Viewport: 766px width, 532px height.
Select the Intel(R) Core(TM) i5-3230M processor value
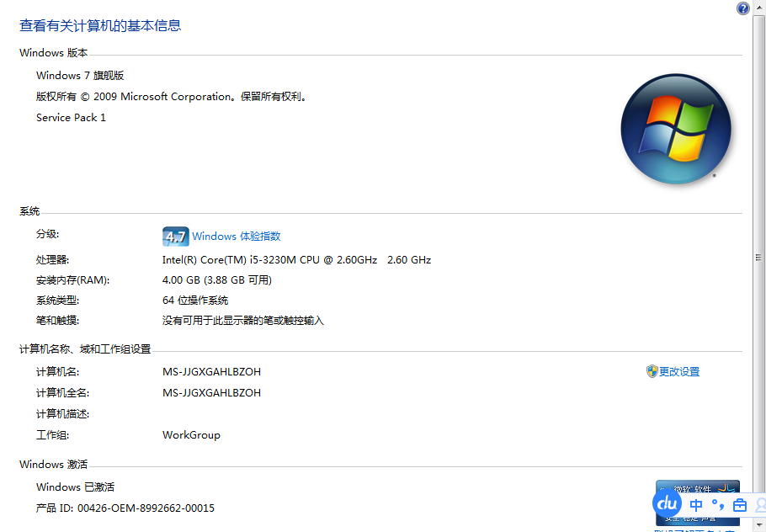coord(296,260)
